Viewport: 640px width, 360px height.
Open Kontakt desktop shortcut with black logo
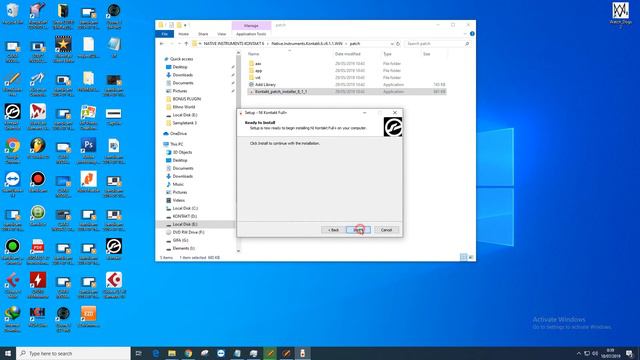click(113, 249)
